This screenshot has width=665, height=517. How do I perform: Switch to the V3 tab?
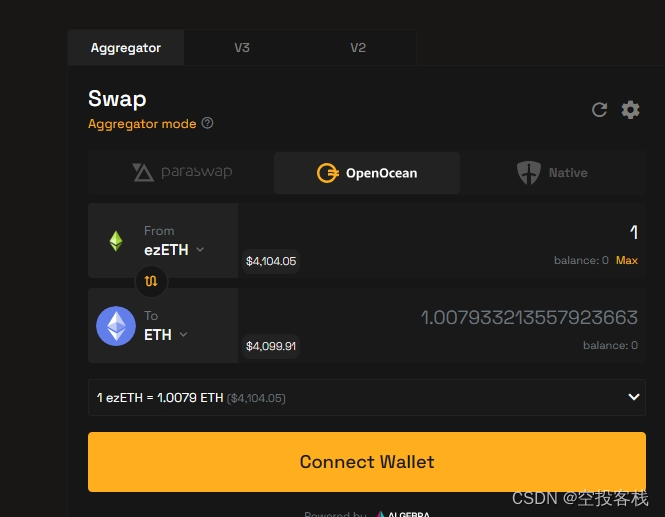click(242, 48)
